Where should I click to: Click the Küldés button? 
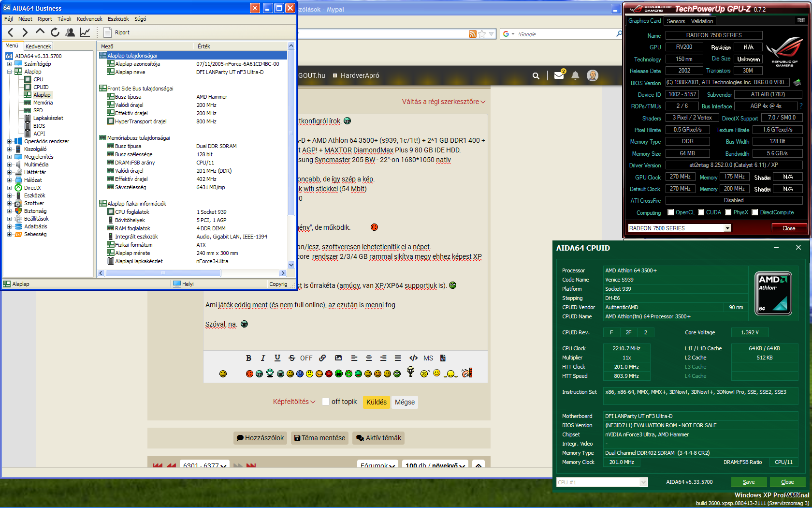pos(377,402)
